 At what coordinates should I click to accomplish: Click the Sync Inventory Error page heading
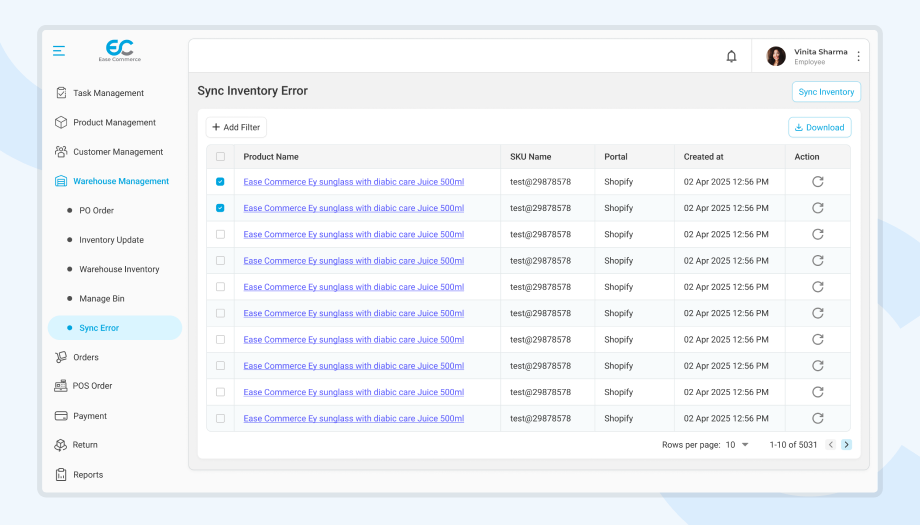pos(252,91)
